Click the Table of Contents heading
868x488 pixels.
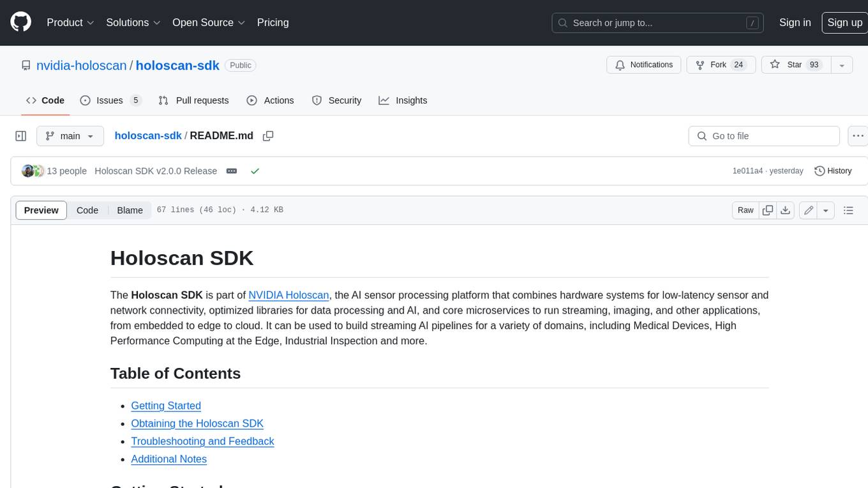point(176,374)
